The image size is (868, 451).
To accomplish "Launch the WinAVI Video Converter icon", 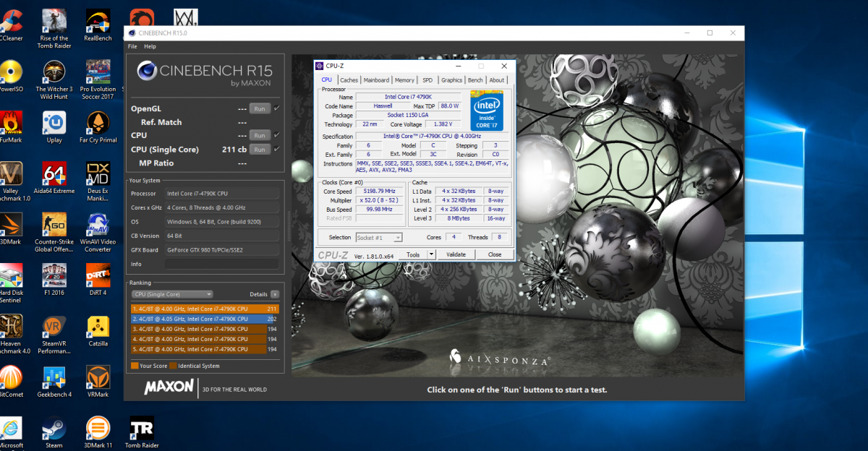I will (98, 231).
